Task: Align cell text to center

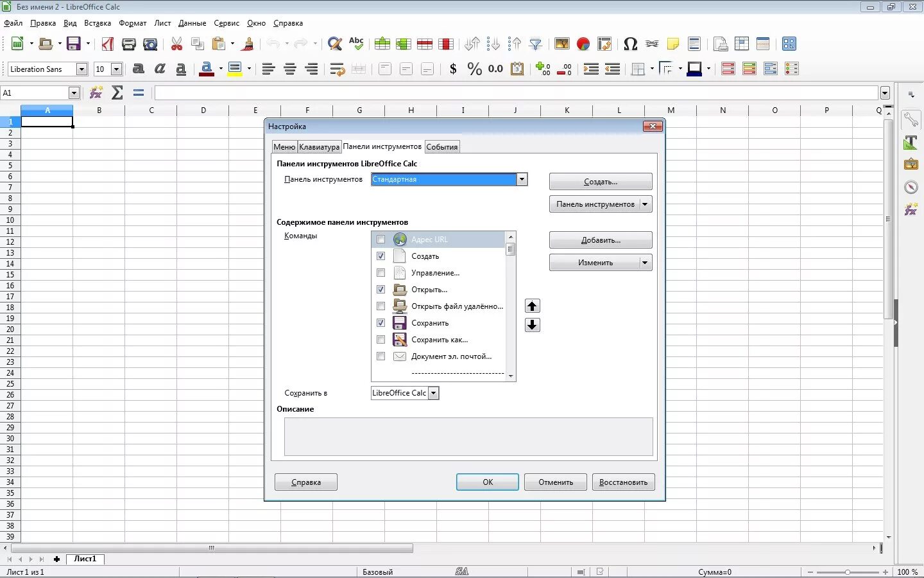Action: [290, 69]
